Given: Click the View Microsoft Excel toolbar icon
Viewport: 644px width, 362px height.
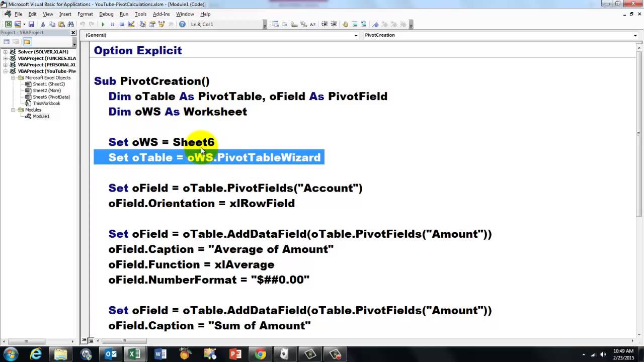Looking at the screenshot, I should click(x=8, y=24).
